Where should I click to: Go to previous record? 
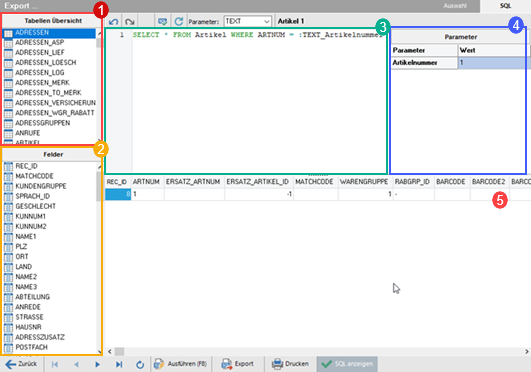point(76,365)
